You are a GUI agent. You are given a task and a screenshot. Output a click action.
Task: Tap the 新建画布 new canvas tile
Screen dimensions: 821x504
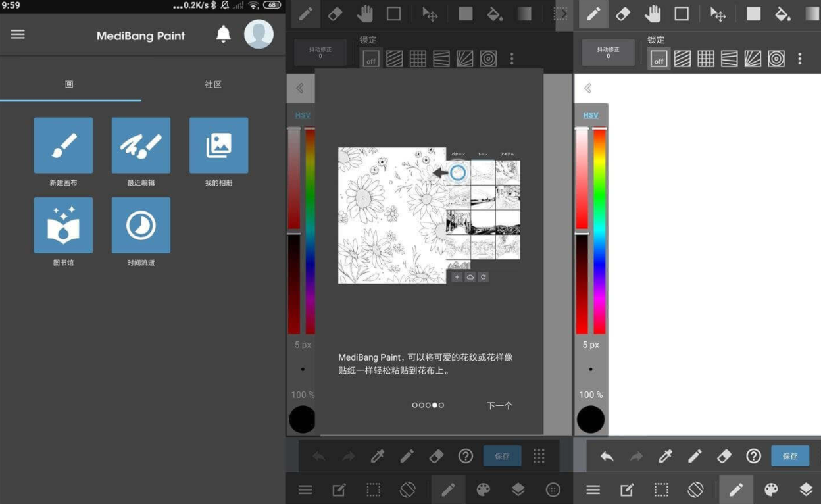63,145
